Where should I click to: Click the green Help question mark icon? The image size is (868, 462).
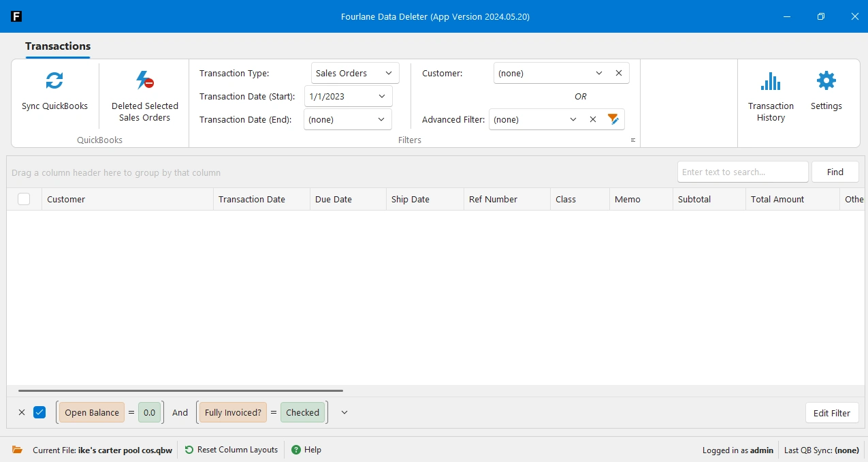296,450
